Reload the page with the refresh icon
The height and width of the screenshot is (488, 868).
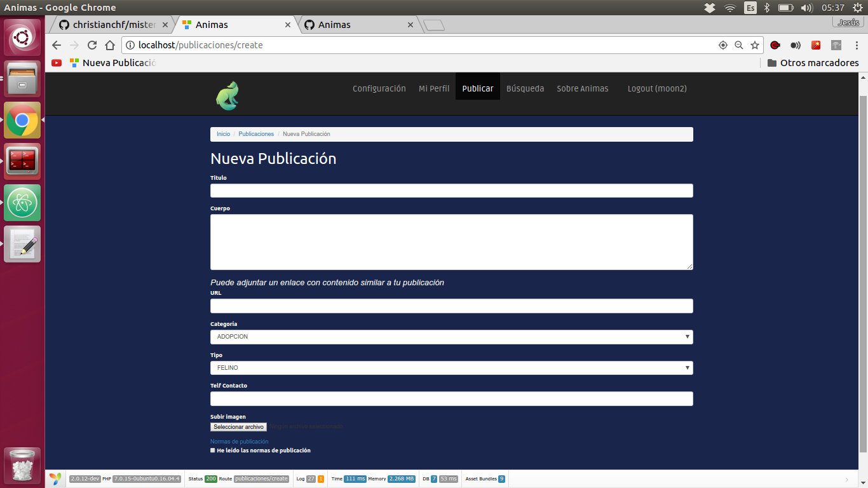[92, 45]
